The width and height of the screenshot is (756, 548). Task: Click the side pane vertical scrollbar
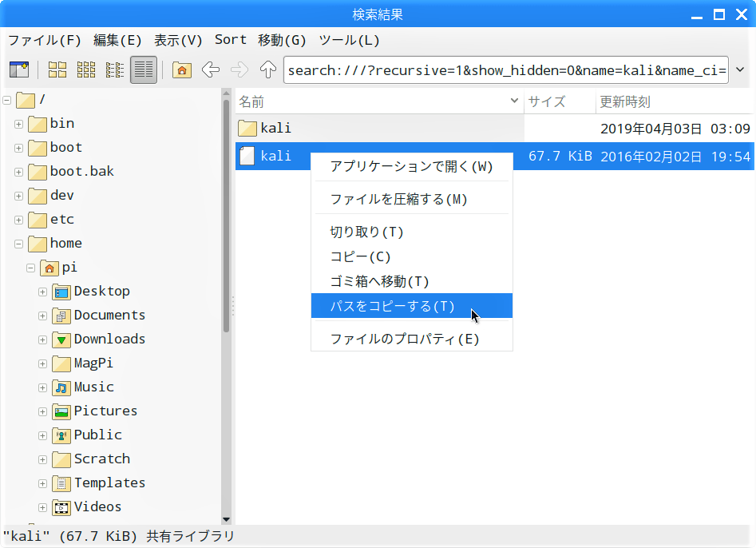pos(226,215)
